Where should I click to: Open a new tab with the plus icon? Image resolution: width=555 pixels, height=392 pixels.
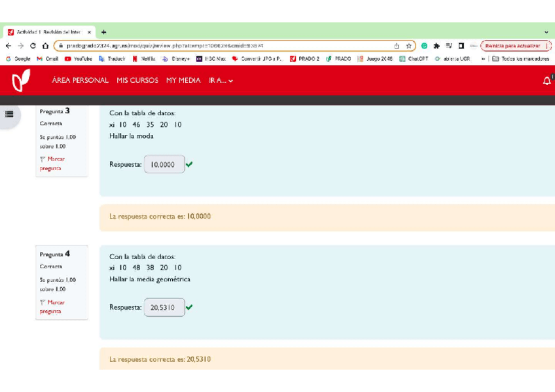103,32
